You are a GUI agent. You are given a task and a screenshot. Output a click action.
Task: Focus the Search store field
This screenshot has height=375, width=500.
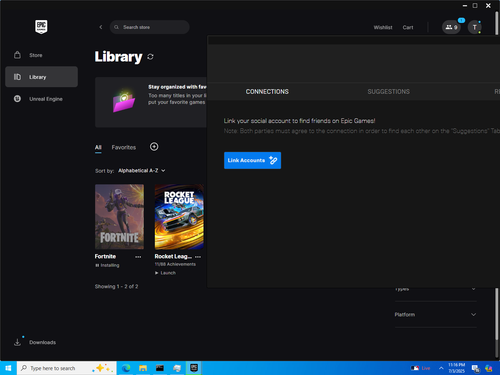[x=150, y=27]
